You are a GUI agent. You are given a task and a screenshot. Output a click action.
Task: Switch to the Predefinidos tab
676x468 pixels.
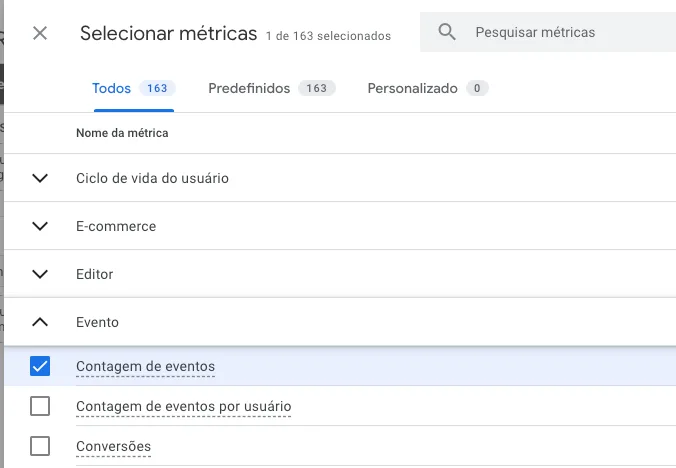[249, 88]
